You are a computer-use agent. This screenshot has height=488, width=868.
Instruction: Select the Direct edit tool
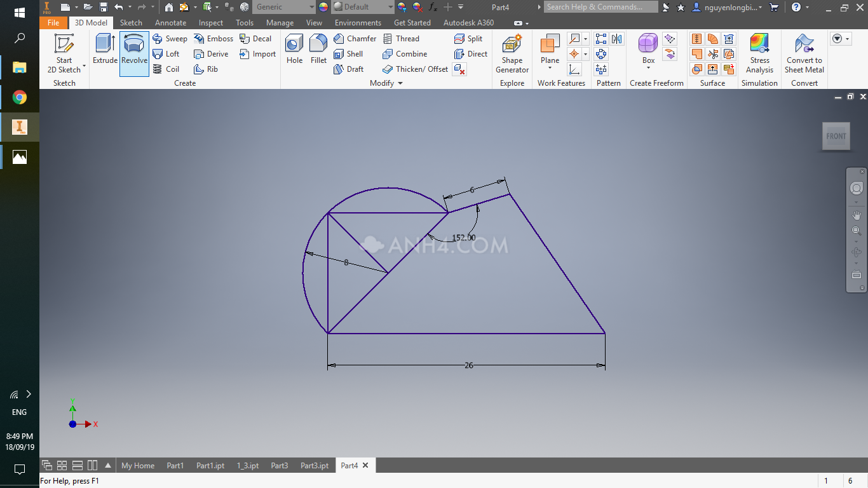471,54
